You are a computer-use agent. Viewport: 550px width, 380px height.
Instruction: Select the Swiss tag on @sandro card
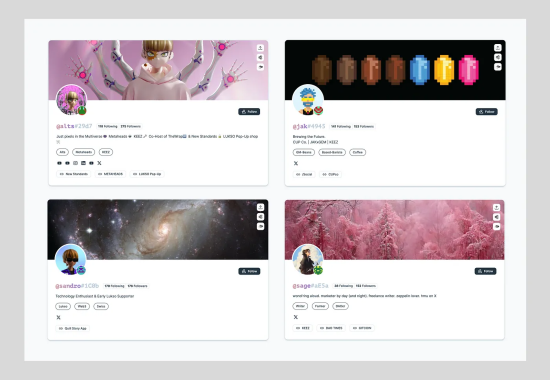click(101, 306)
